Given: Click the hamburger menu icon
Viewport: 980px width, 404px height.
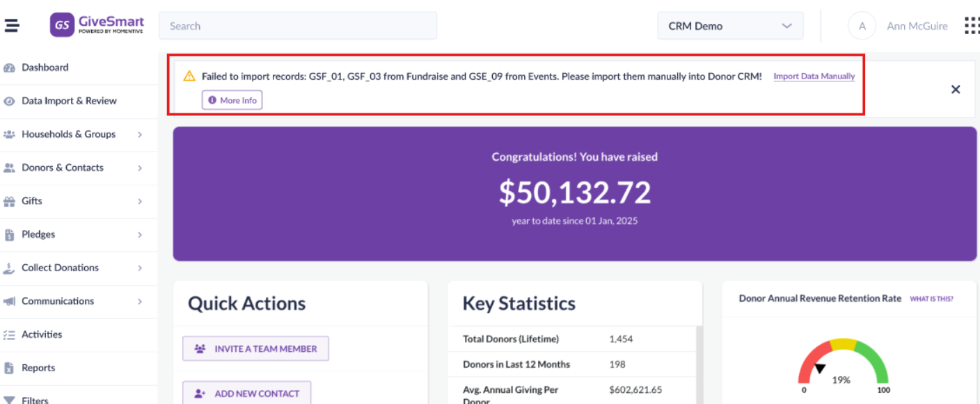Looking at the screenshot, I should point(11,26).
